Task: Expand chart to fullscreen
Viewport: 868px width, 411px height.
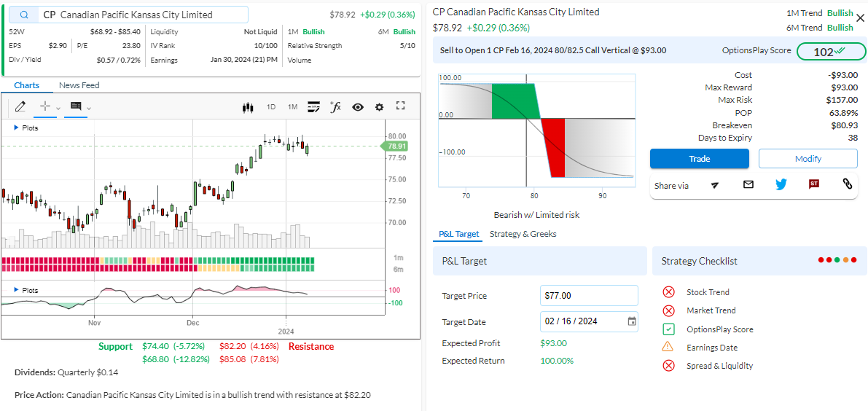Action: coord(402,106)
